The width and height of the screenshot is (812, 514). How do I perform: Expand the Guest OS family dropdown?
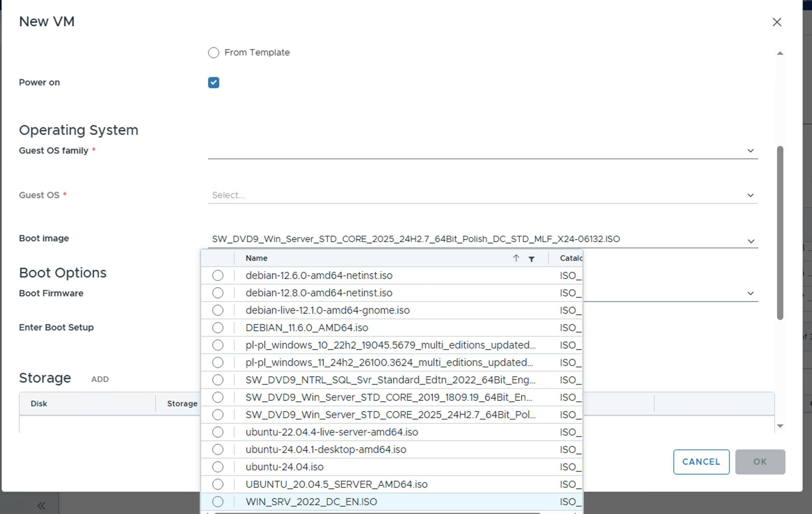[x=750, y=151]
